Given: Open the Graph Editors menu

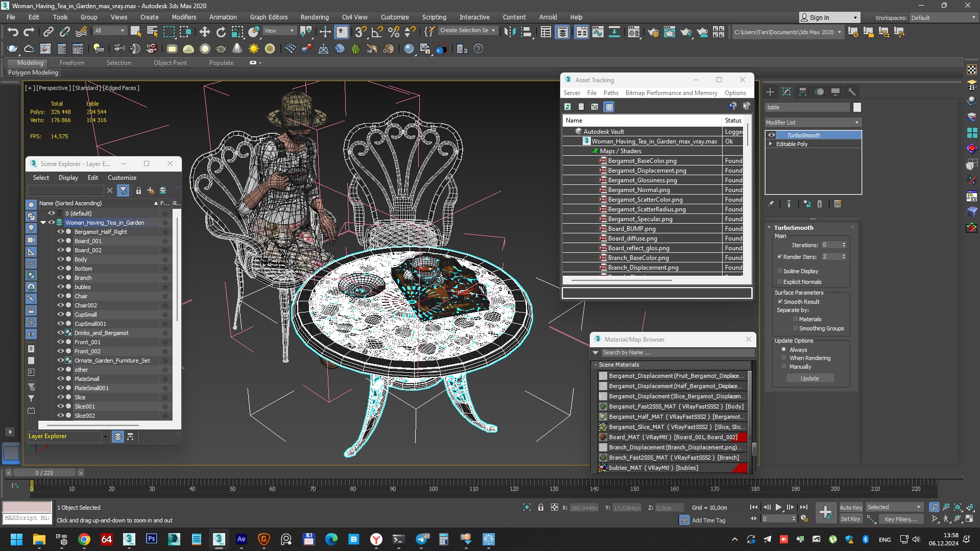Looking at the screenshot, I should coord(269,17).
